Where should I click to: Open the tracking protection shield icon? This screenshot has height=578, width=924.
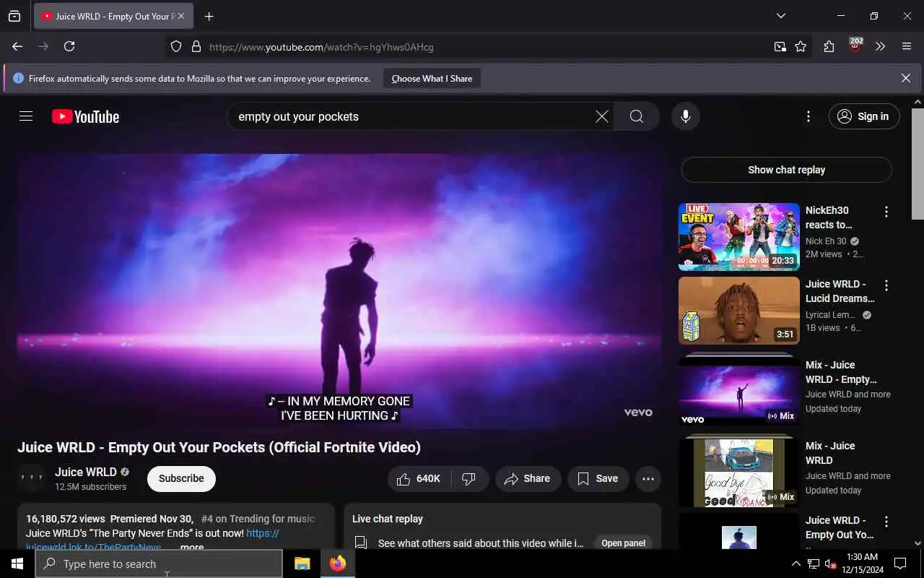[176, 47]
